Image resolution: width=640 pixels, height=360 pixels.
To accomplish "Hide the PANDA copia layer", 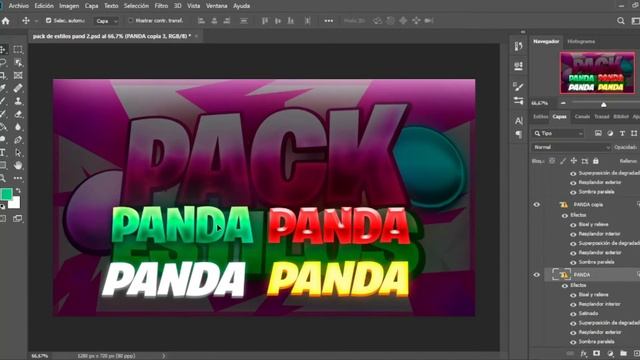I will pos(537,204).
